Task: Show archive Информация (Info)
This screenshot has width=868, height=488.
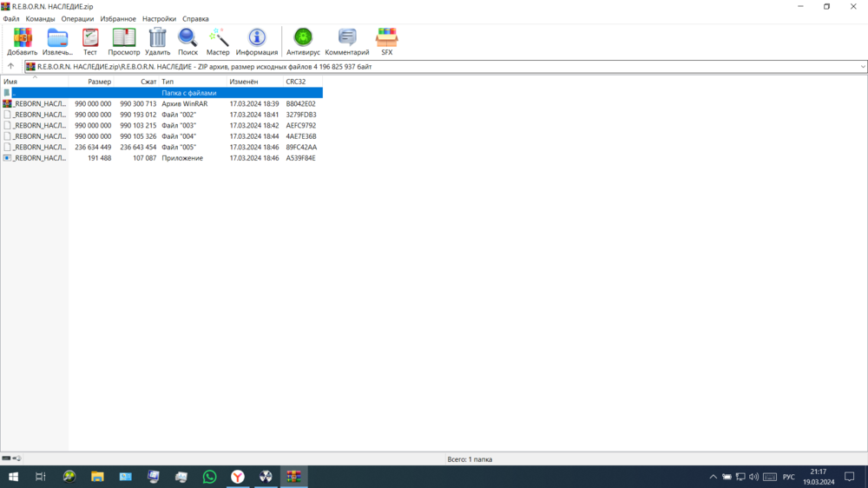Action: (257, 41)
